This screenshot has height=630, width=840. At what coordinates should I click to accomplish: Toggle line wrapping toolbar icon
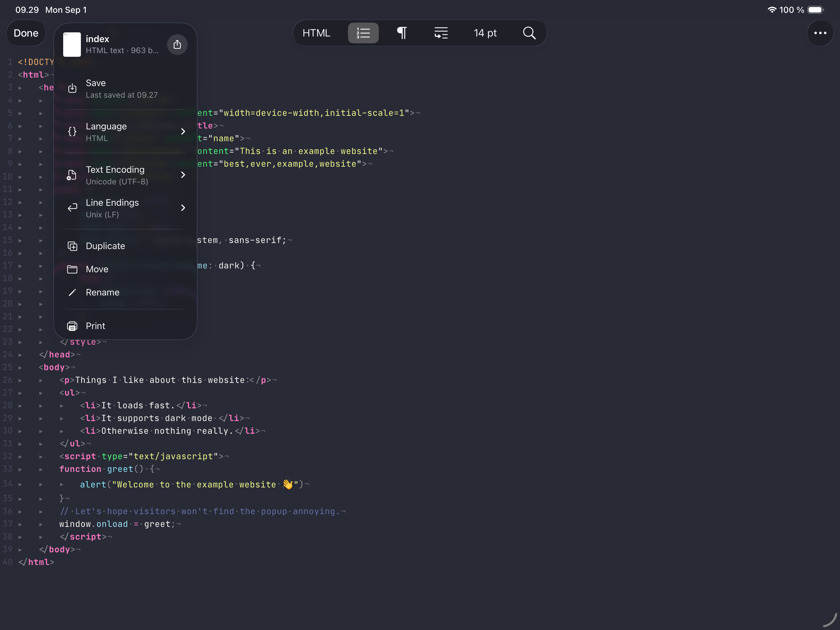click(x=441, y=33)
